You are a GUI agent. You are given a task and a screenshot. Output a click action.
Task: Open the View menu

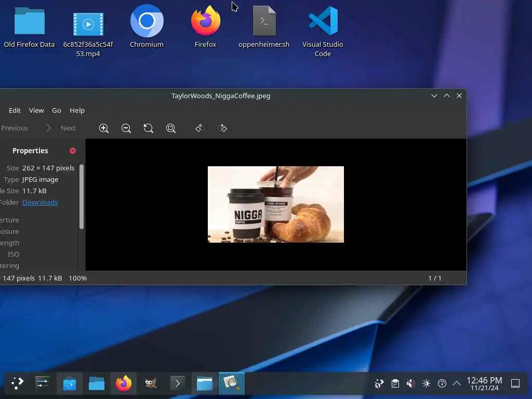click(36, 110)
